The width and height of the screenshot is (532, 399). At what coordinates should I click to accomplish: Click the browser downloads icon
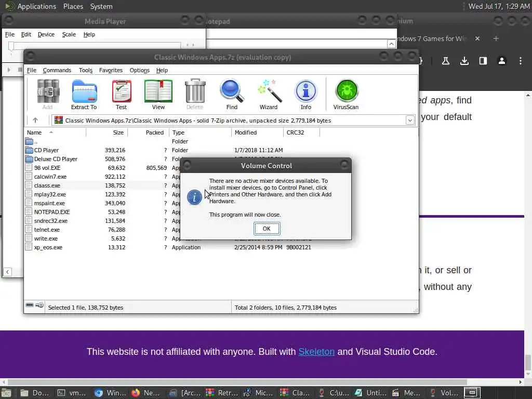click(x=464, y=61)
